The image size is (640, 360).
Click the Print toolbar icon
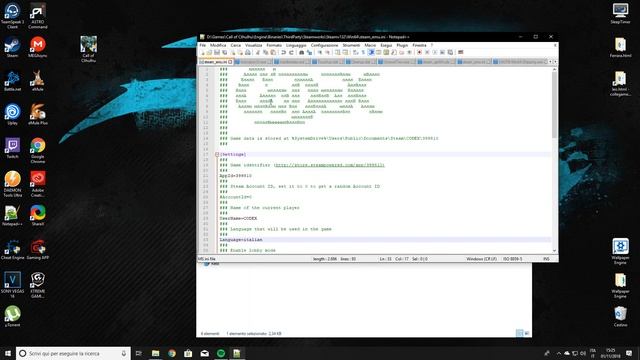pyautogui.click(x=248, y=53)
